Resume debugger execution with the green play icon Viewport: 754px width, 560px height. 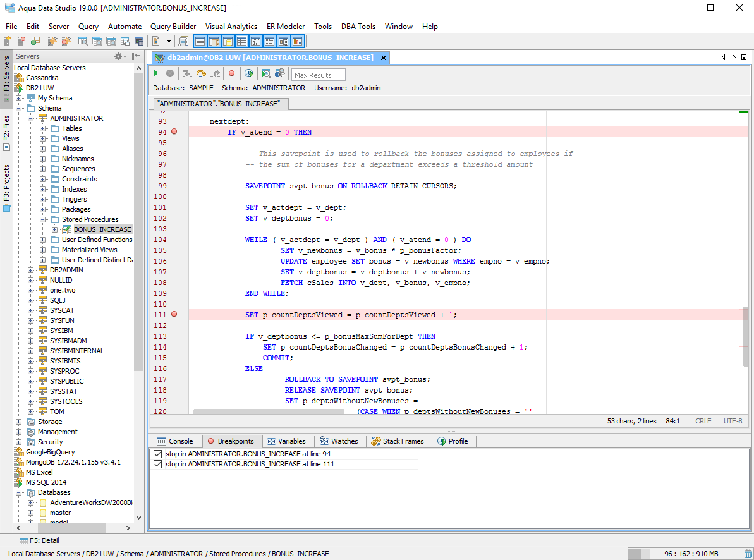click(156, 73)
